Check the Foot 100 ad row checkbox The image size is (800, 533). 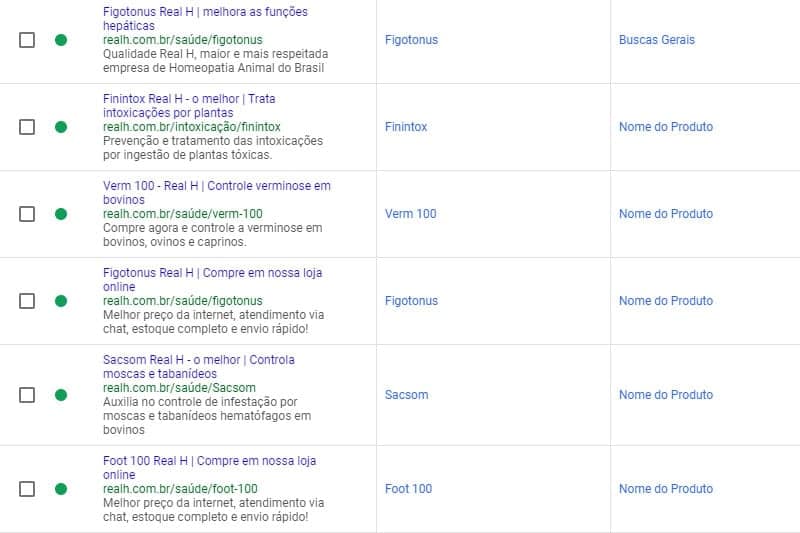click(27, 489)
